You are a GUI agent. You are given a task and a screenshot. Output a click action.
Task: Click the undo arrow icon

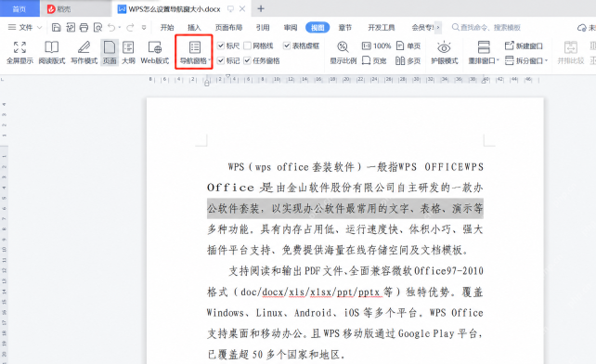[111, 27]
